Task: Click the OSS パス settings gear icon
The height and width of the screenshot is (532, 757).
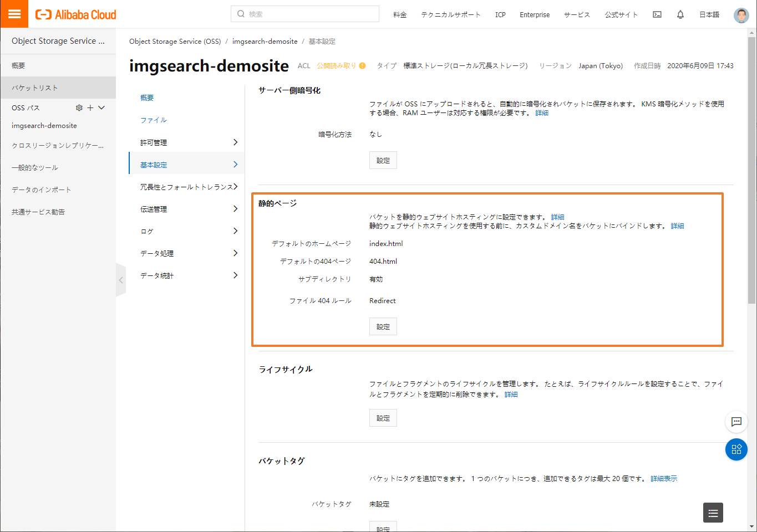Action: [x=79, y=108]
